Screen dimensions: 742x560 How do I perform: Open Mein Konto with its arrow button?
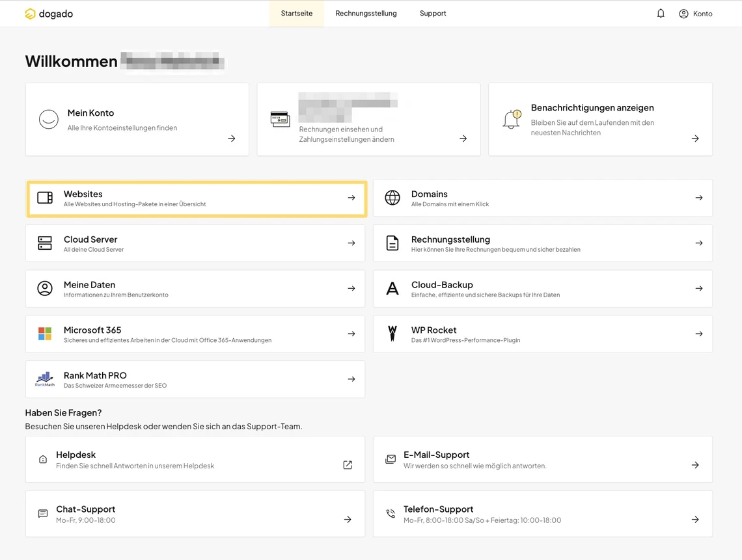tap(231, 139)
